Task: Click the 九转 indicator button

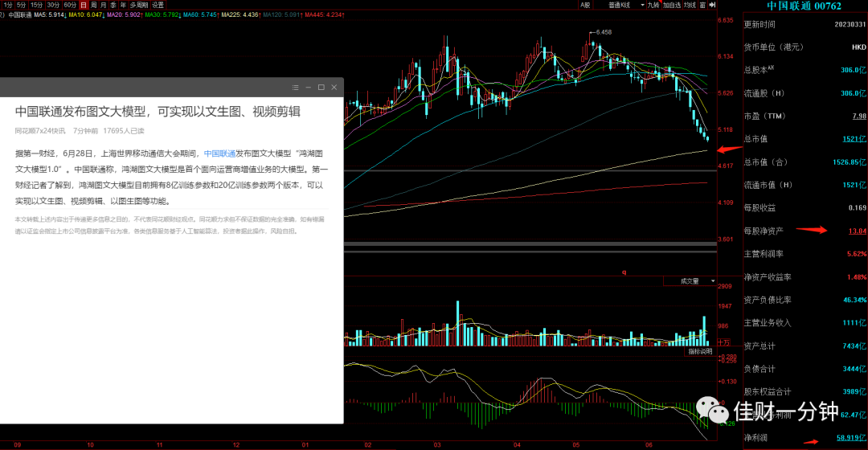Action: click(653, 5)
